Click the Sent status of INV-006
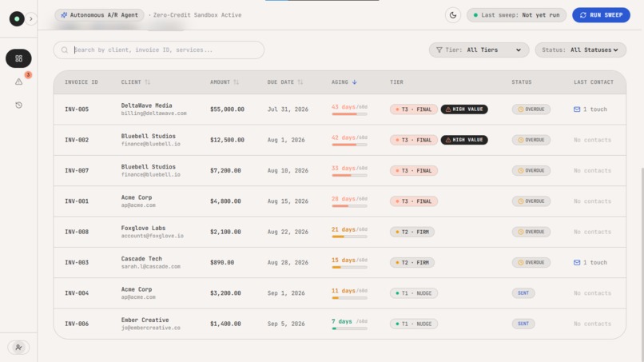 [523, 324]
